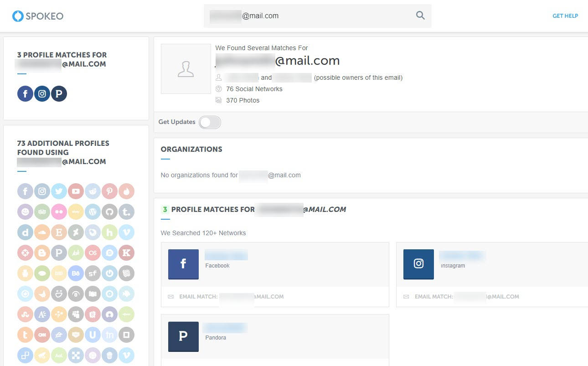Click faded Instagram icon in additional profiles
This screenshot has height=366, width=588.
tap(42, 191)
